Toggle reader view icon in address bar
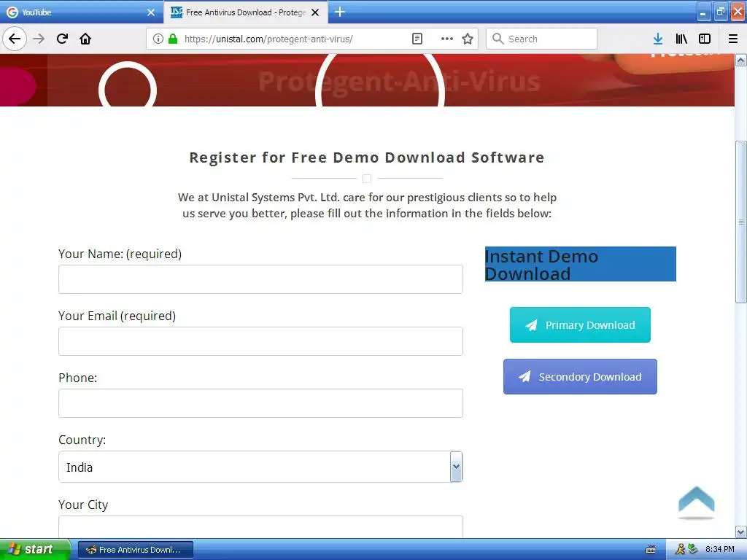Viewport: 747px width, 560px height. (x=417, y=39)
